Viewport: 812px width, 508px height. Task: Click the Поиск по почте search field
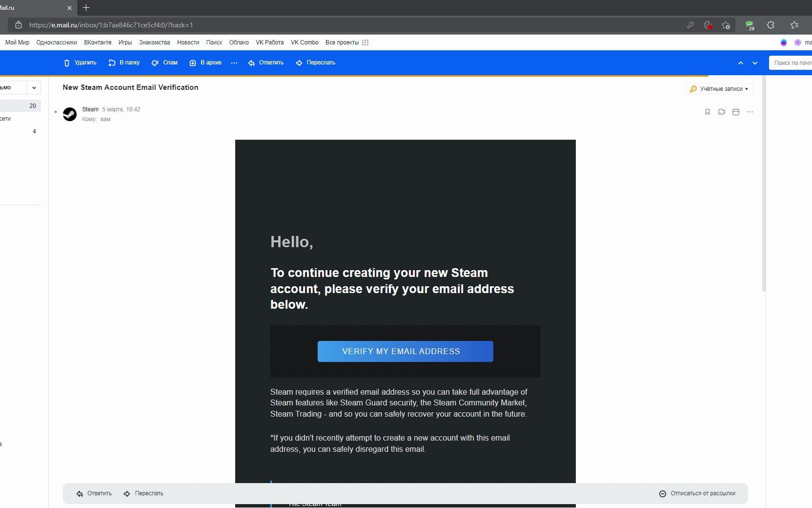pos(791,63)
